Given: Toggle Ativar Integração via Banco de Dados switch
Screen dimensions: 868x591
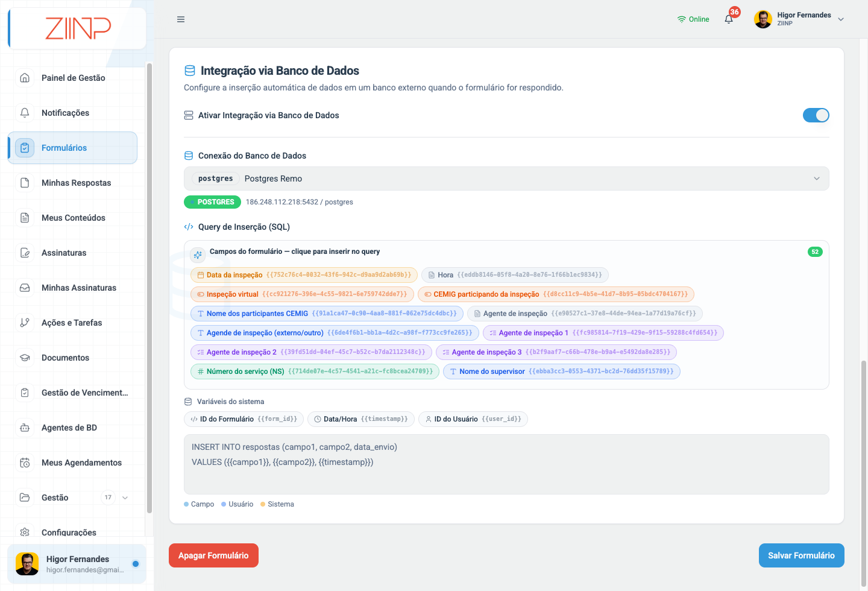Looking at the screenshot, I should (816, 115).
